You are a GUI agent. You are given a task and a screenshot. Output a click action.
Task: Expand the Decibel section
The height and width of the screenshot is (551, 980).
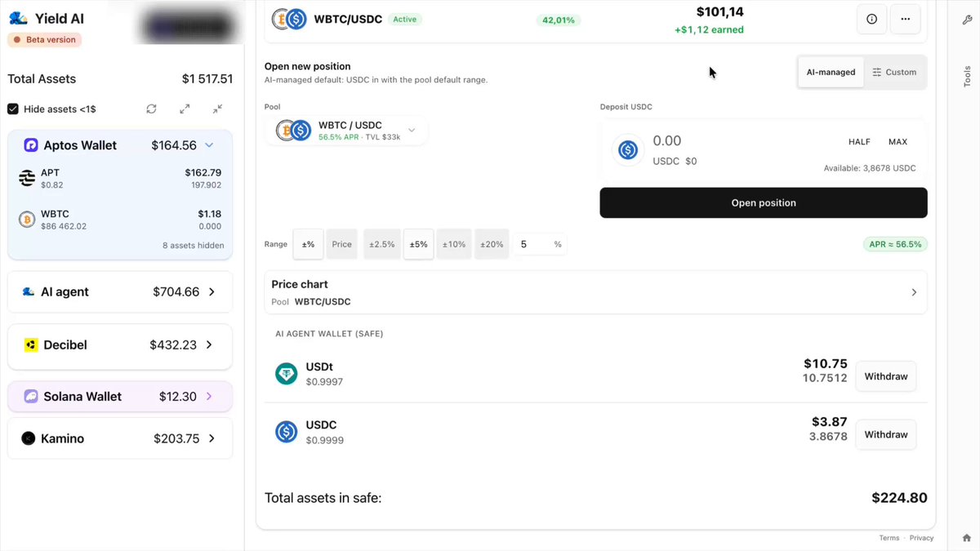pos(209,344)
